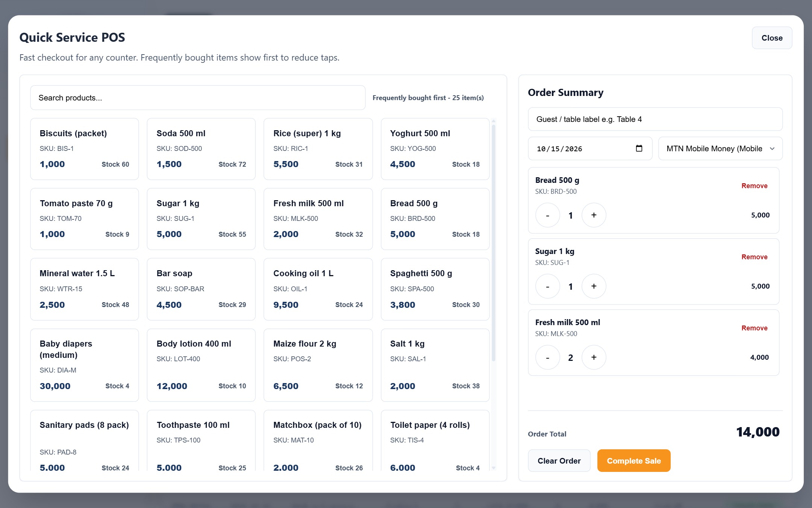Add Tomato paste 70 g product card

click(x=85, y=219)
